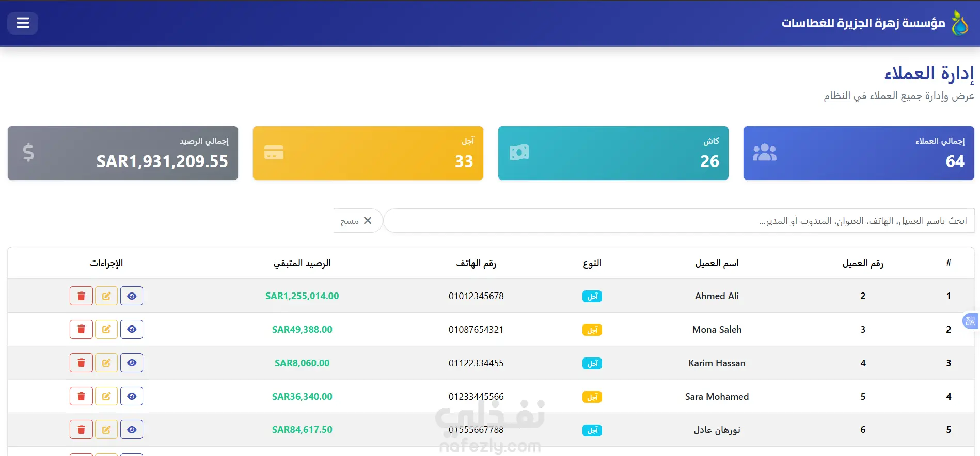Click the yellow آجل badge for Mona Saleh
Viewport: 980px width, 456px height.
(x=592, y=330)
